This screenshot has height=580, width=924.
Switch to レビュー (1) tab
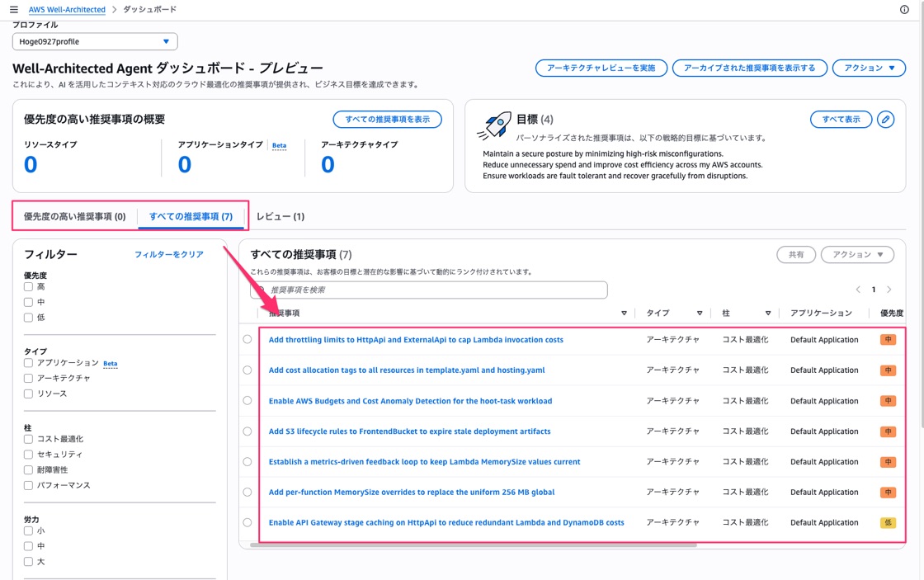(x=280, y=216)
